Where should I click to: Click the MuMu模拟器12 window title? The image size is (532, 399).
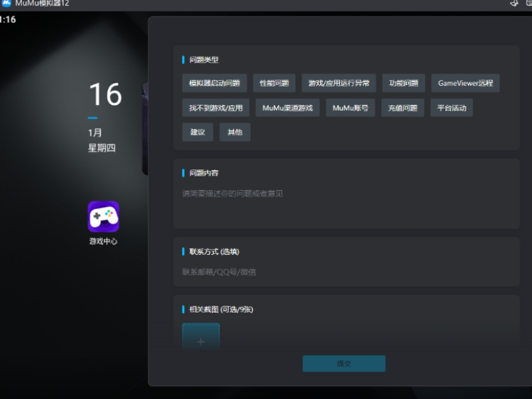click(x=42, y=3)
